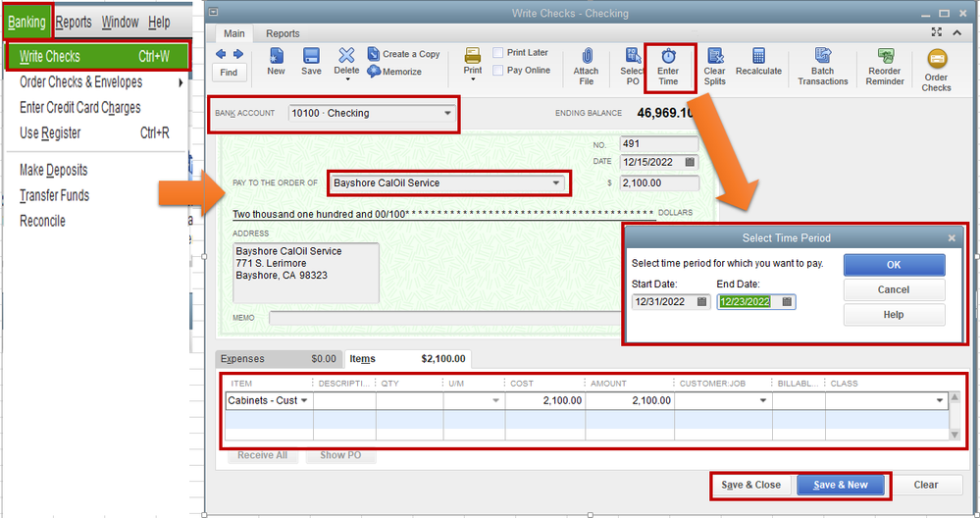The height and width of the screenshot is (518, 980).
Task: Choose Reconcile menu item
Action: point(42,221)
